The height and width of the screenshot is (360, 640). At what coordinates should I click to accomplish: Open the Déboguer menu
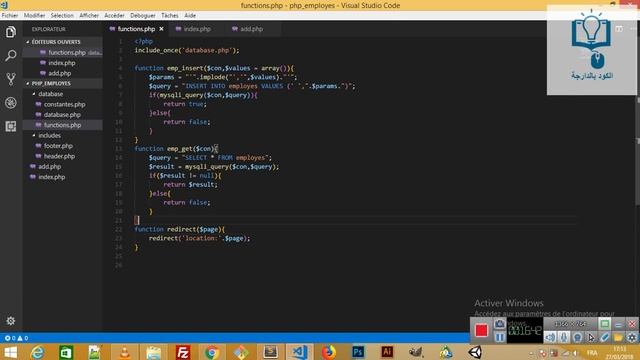142,16
